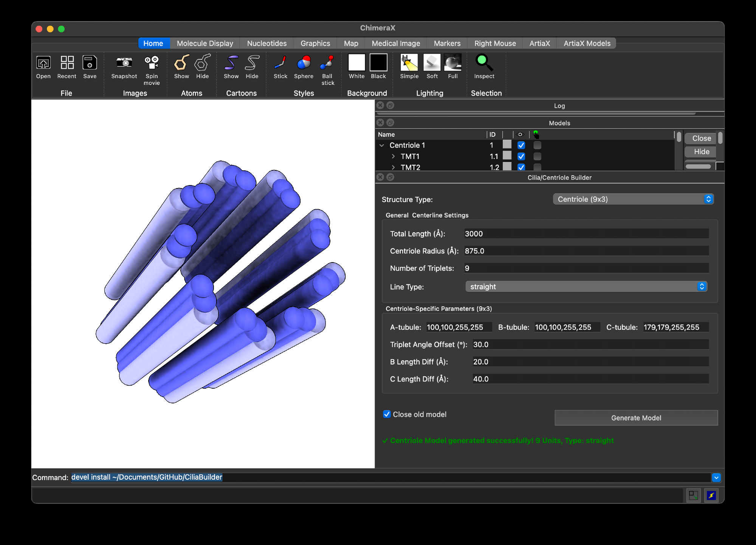Viewport: 756px width, 545px height.
Task: Toggle visibility of TMT1 model
Action: pos(521,156)
